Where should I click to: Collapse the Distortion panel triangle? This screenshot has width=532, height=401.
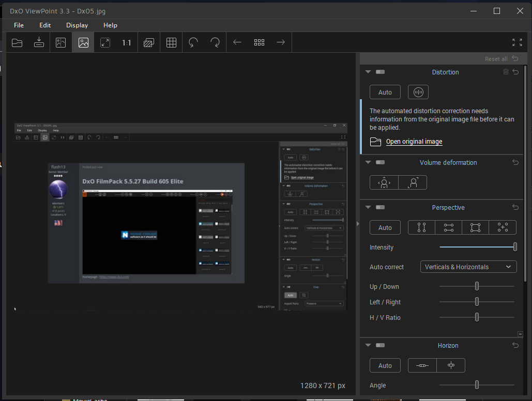pyautogui.click(x=368, y=72)
